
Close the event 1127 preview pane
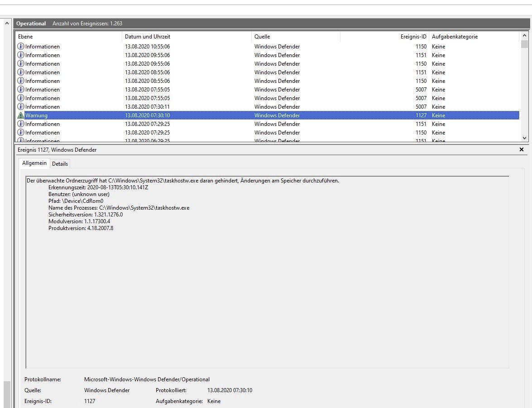pos(522,150)
